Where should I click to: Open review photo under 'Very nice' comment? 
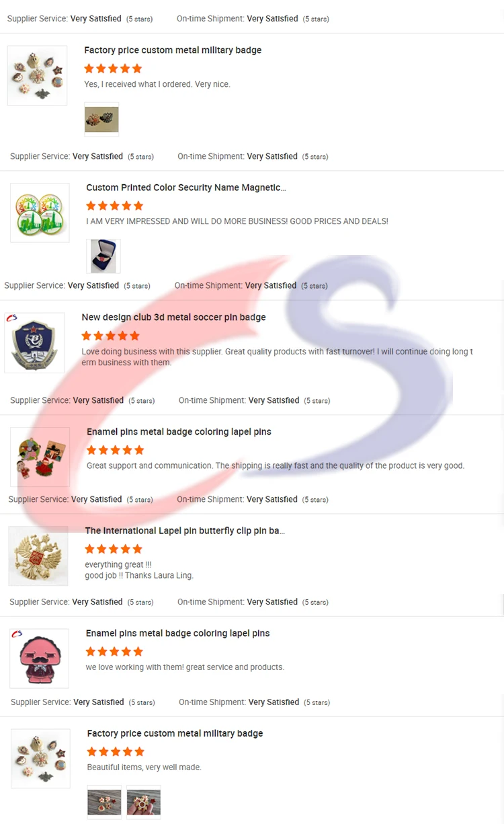[101, 120]
